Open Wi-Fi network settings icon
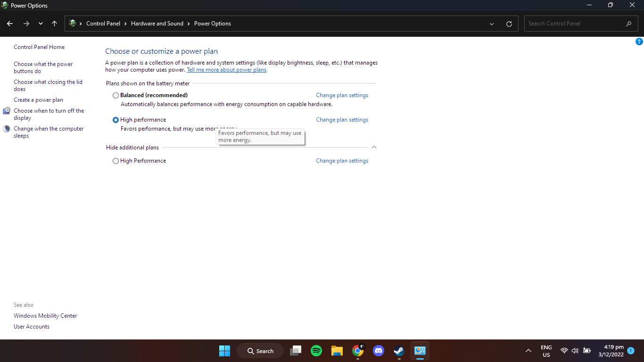Screen dimensions: 644x362 [564, 351]
